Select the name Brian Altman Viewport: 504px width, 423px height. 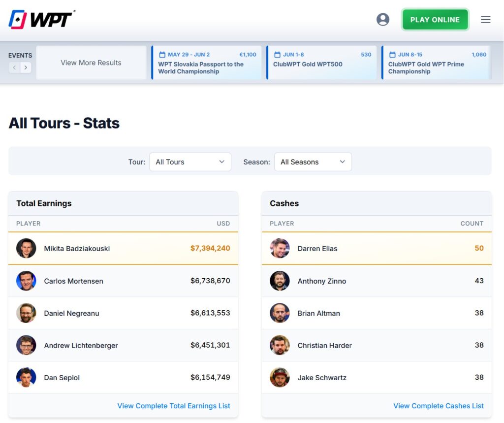(x=318, y=313)
